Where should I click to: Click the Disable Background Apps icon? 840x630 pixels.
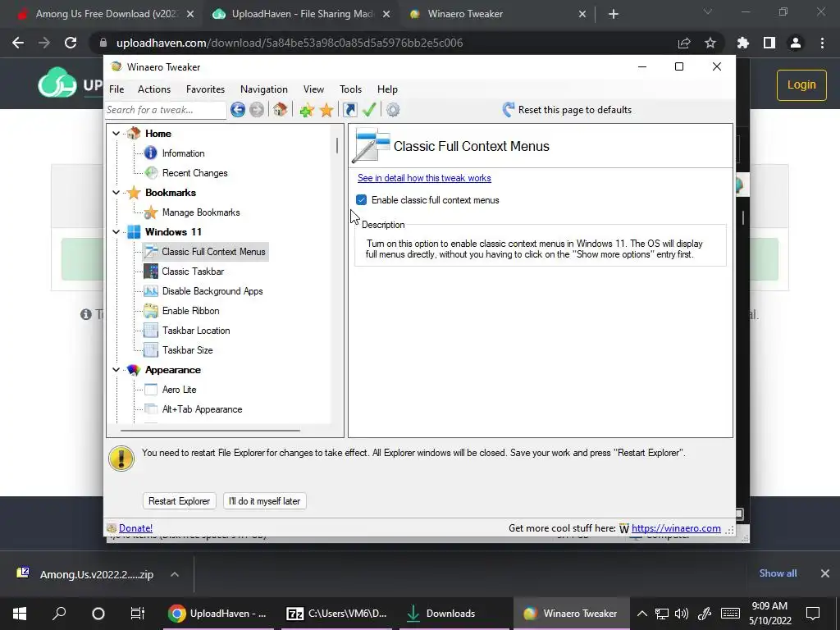point(151,291)
